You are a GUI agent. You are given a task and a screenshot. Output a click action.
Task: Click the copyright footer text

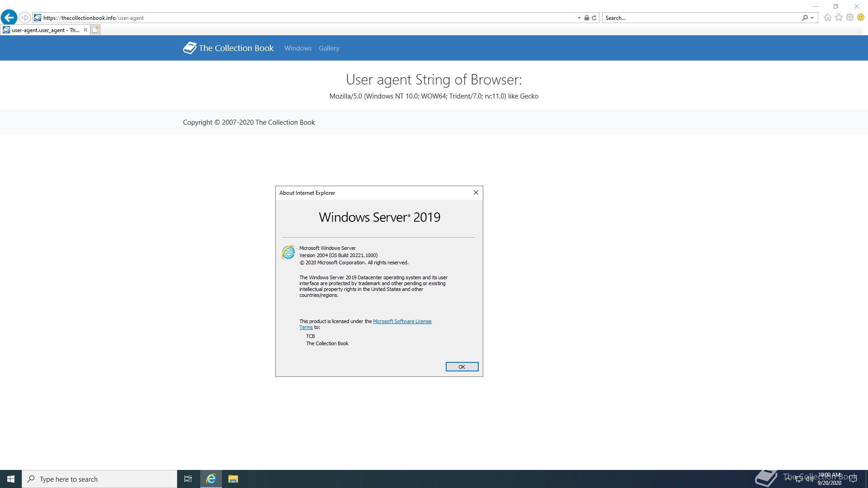(249, 122)
